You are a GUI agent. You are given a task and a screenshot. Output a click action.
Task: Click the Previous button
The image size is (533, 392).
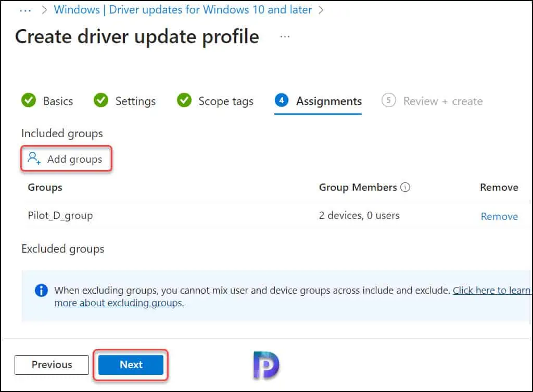point(52,365)
